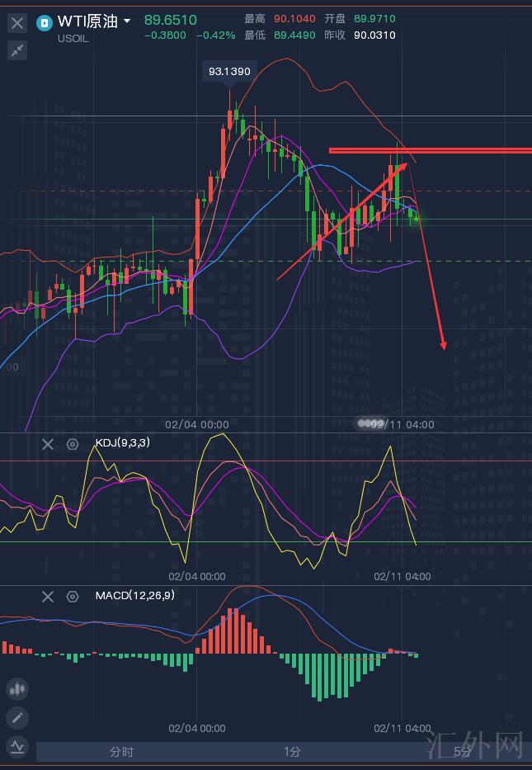Image resolution: width=532 pixels, height=770 pixels.
Task: Remove the KDJ indicator panel
Action: pos(48,444)
